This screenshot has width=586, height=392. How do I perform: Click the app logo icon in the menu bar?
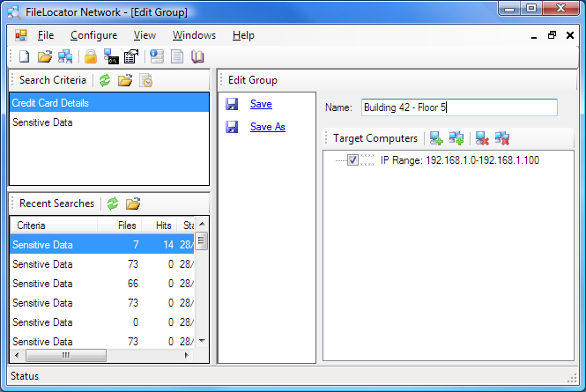point(21,35)
